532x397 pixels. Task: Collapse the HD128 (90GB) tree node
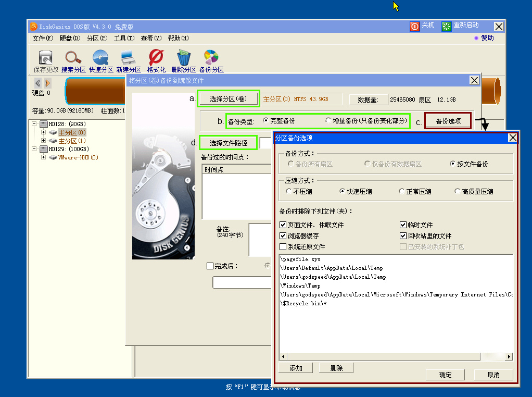34,124
